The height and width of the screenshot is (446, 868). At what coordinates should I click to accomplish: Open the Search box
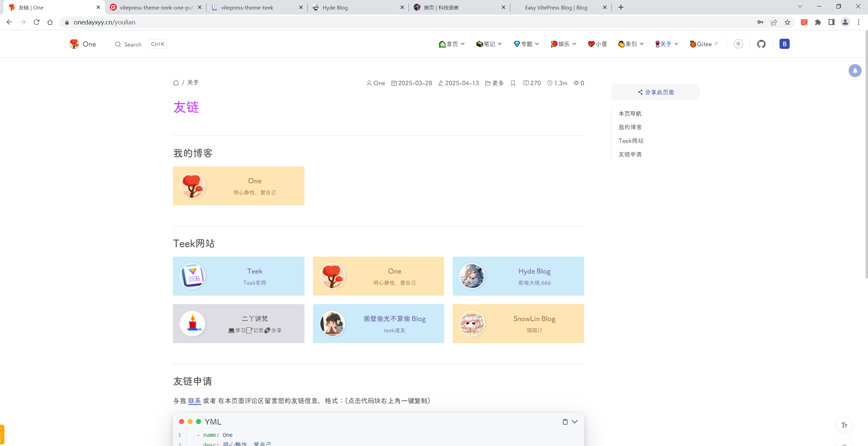pos(141,44)
